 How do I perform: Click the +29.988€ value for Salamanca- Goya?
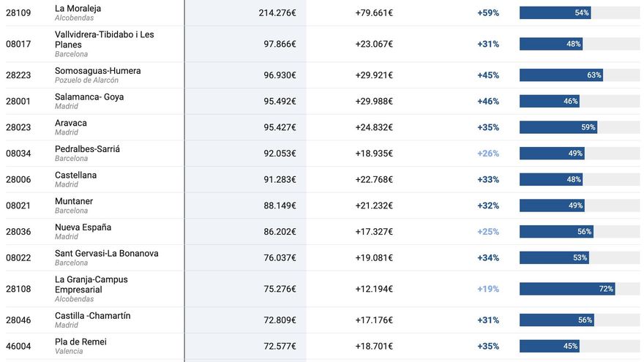coord(373,101)
